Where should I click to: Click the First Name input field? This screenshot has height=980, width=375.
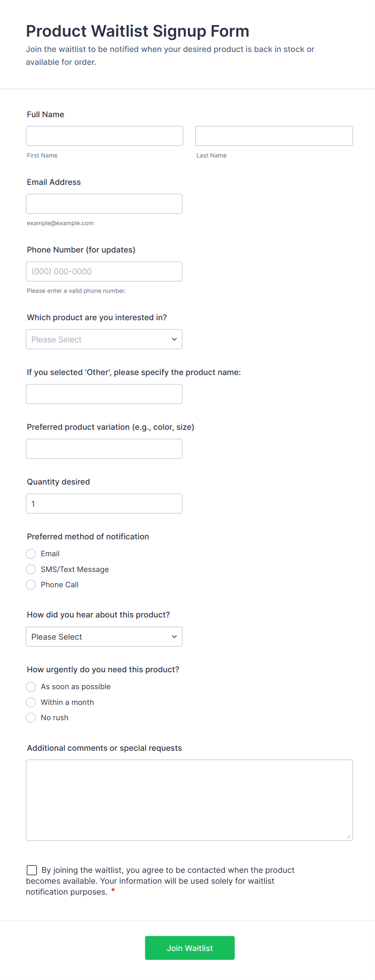tap(104, 136)
